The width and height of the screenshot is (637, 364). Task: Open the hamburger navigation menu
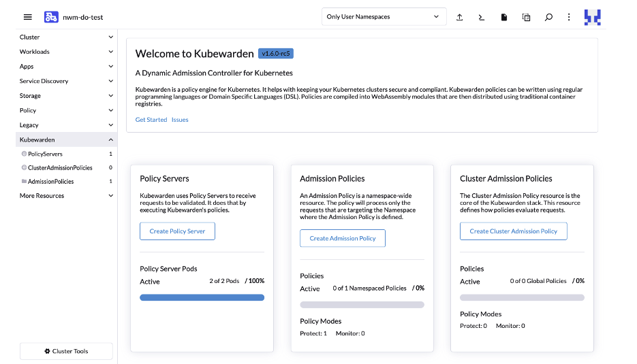tap(28, 17)
